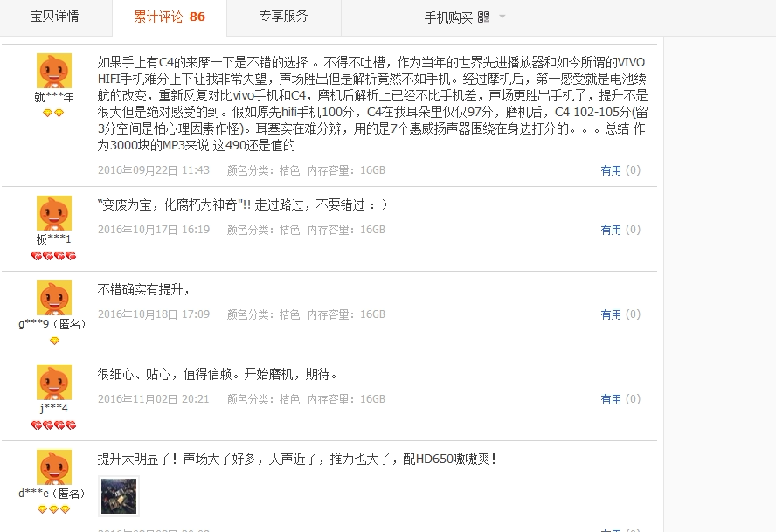Mark the 2016年10月18日 review as 有用

(x=620, y=314)
